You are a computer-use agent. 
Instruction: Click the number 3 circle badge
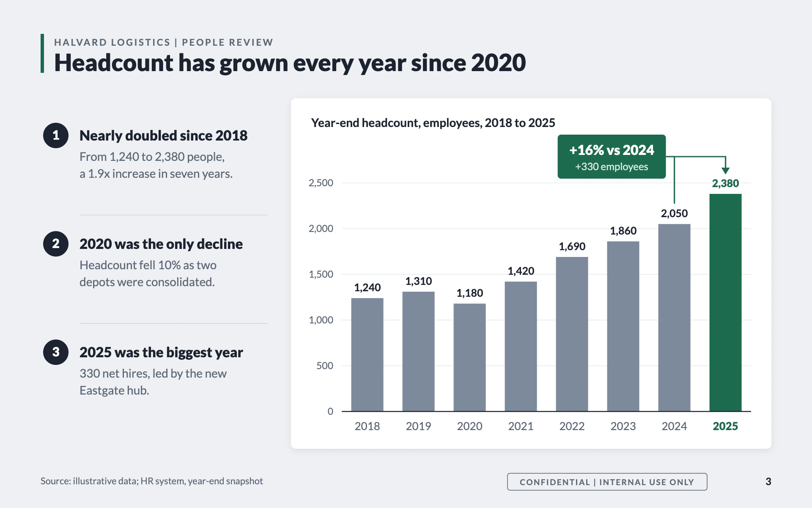56,352
